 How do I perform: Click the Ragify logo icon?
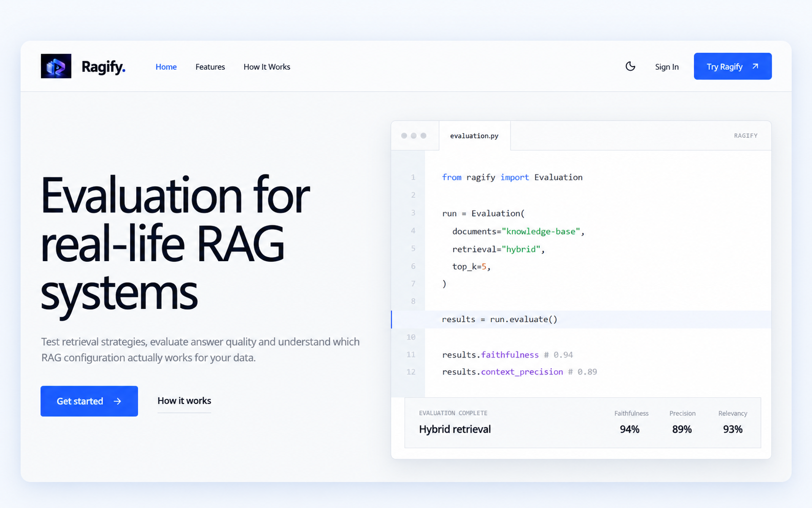pos(56,66)
